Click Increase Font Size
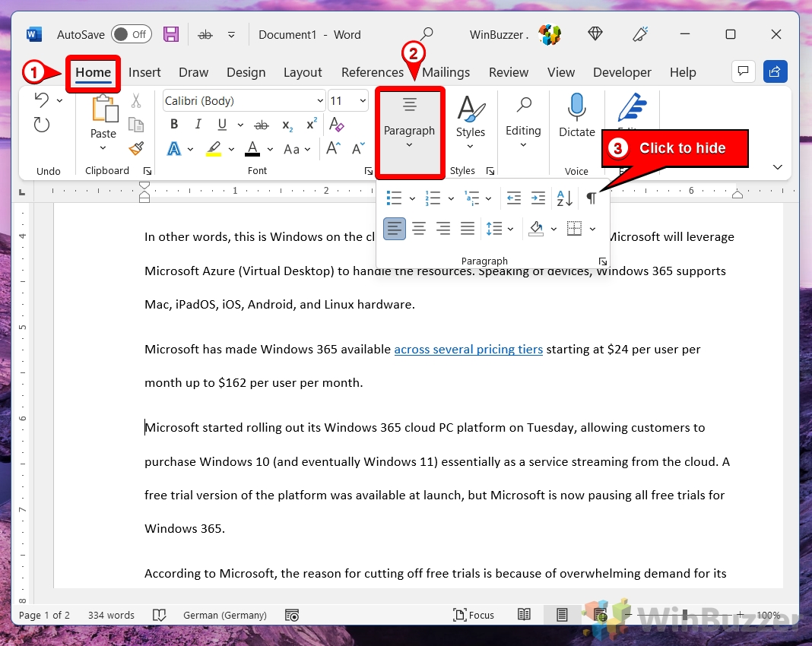The width and height of the screenshot is (812, 646). click(x=334, y=148)
